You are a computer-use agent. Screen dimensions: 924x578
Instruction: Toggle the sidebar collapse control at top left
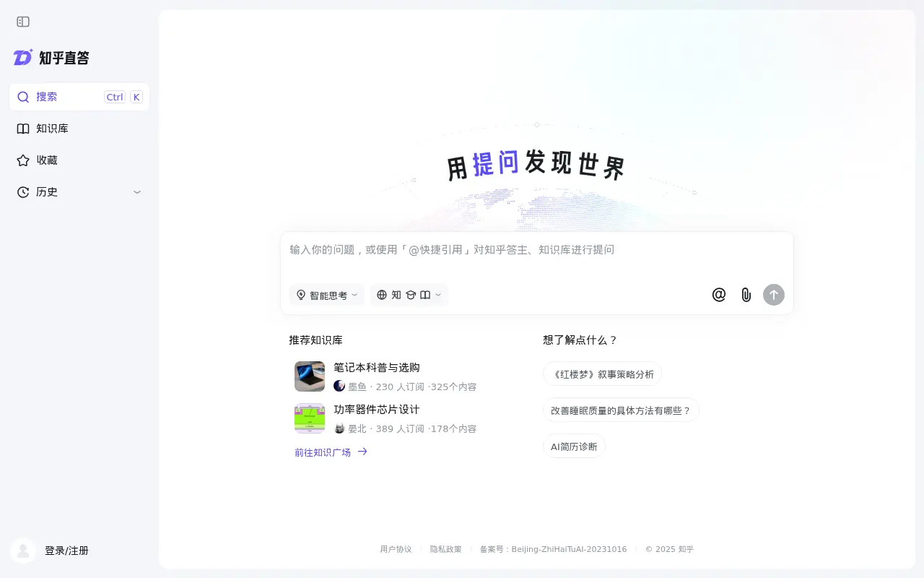tap(22, 22)
